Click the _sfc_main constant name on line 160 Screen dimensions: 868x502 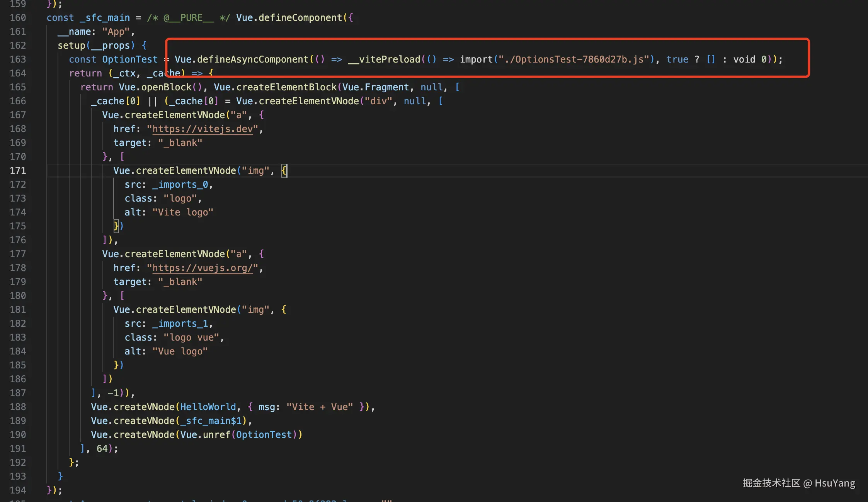tap(105, 18)
